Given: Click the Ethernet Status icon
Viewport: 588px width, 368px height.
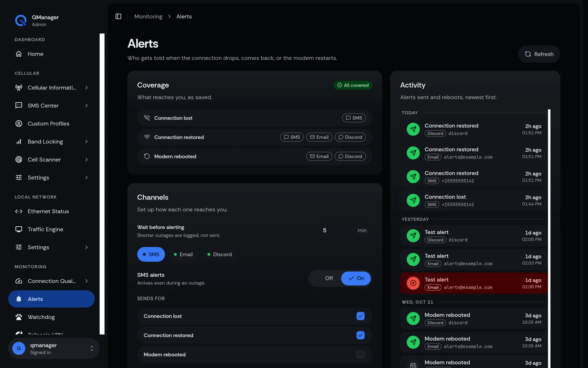Looking at the screenshot, I should [19, 211].
